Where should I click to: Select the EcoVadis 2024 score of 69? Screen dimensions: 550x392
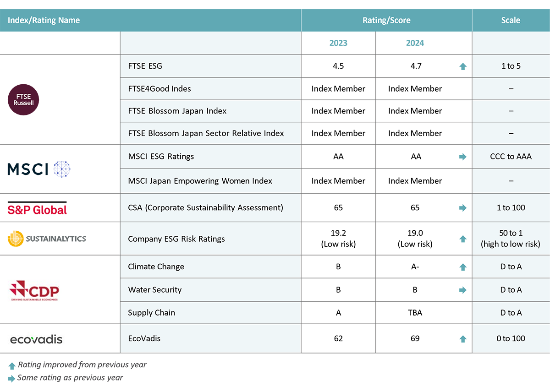(x=415, y=338)
